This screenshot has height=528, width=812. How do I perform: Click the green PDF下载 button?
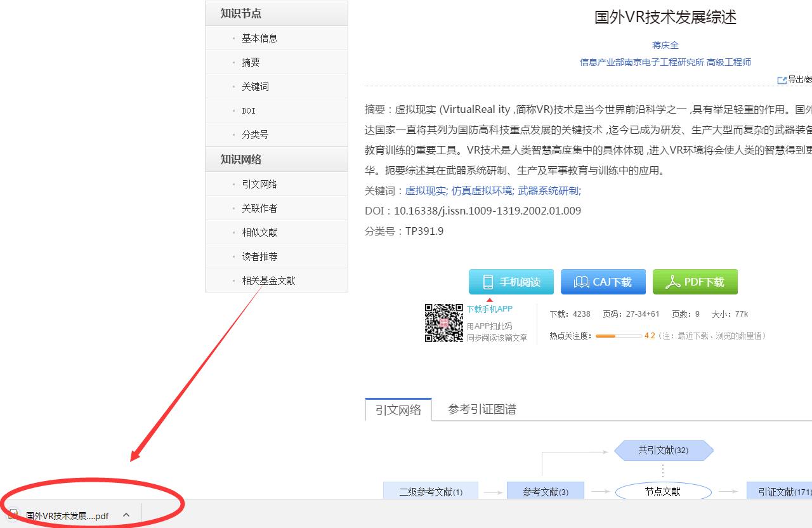[695, 282]
